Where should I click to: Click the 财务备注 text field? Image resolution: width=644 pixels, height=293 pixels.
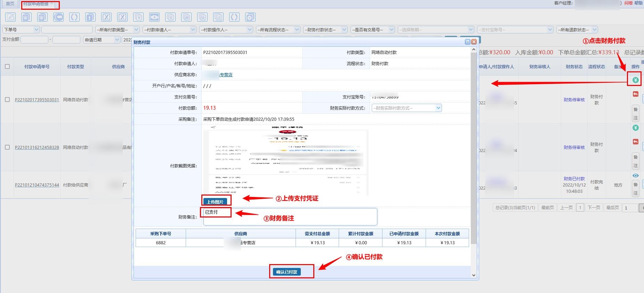[290, 217]
